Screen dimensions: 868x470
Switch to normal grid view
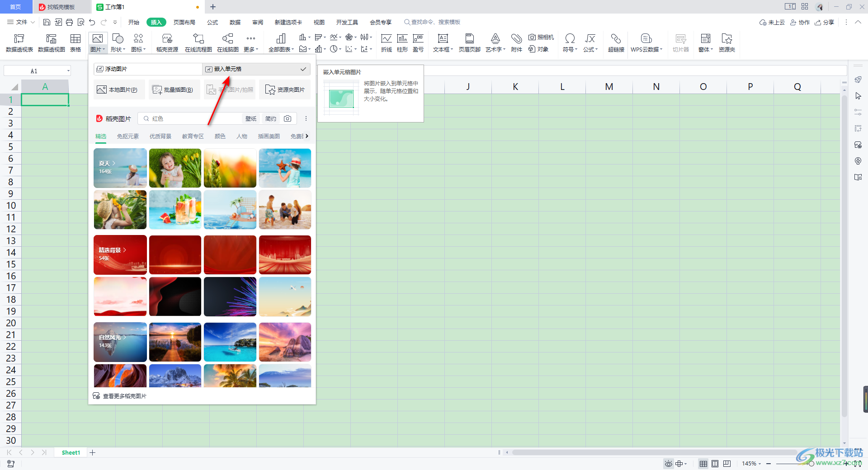[703, 464]
